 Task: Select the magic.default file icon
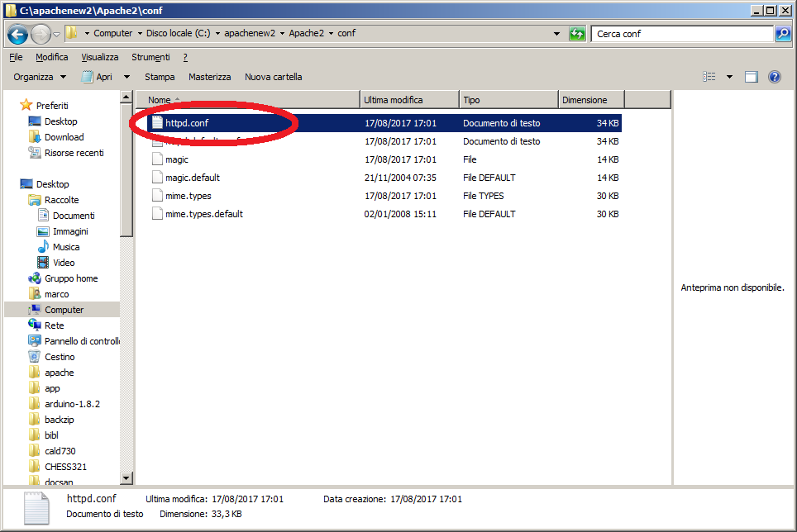[x=158, y=178]
